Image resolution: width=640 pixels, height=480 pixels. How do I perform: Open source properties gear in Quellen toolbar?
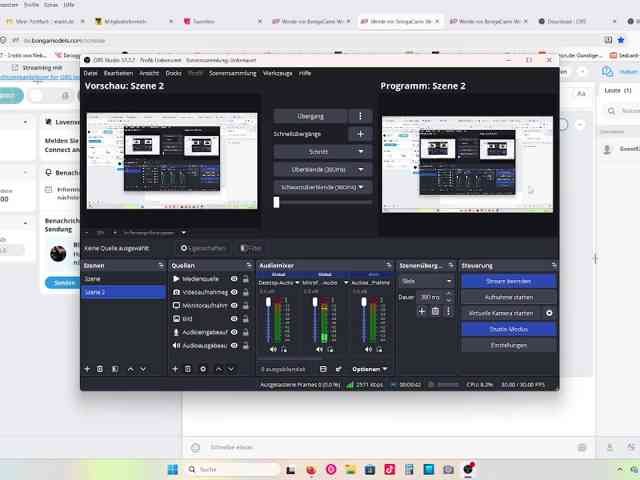pos(203,369)
